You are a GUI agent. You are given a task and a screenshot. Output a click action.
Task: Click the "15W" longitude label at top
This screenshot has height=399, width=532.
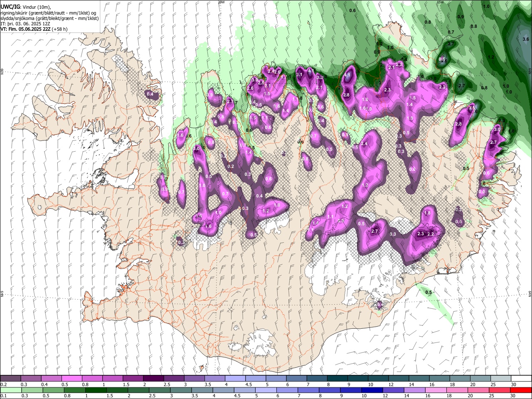click(x=440, y=2)
